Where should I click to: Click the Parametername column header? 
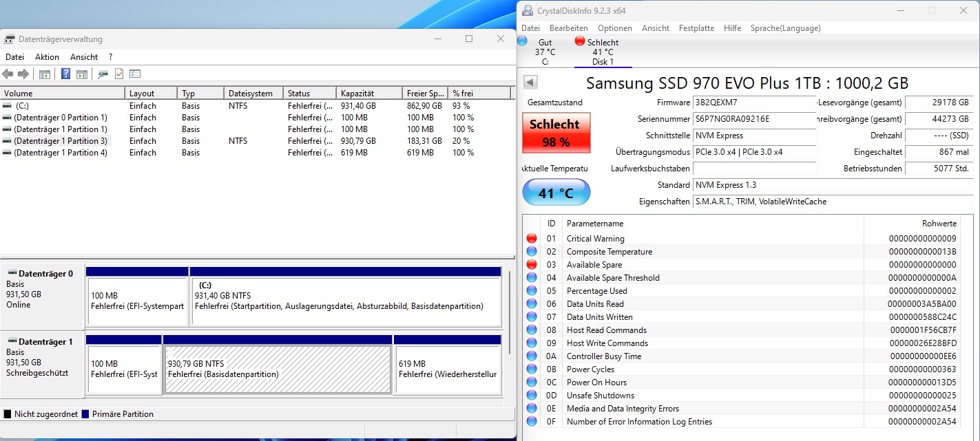(713, 224)
